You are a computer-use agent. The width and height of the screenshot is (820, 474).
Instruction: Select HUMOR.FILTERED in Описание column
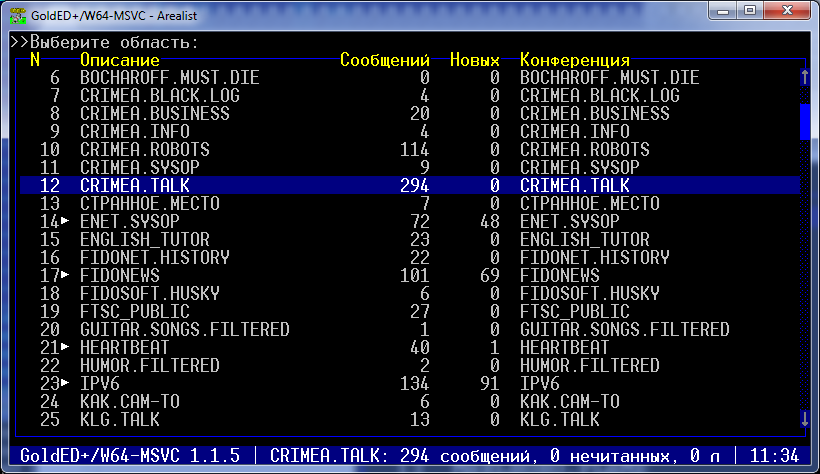150,365
